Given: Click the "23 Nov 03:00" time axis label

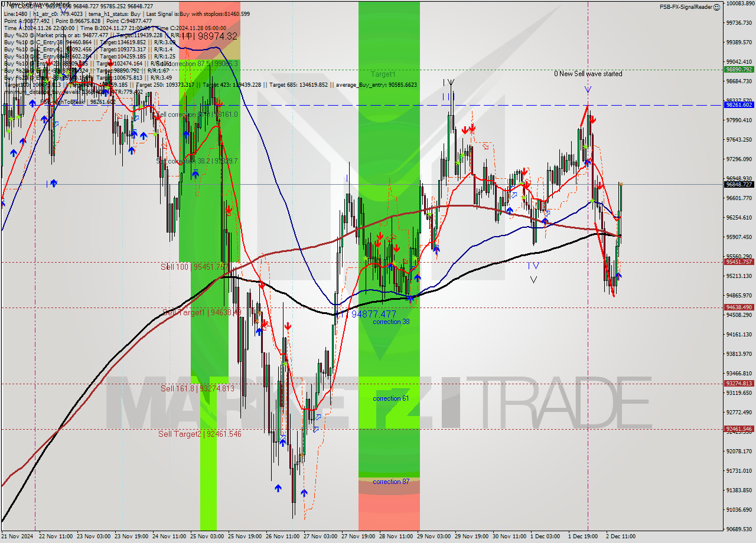Looking at the screenshot, I should pyautogui.click(x=94, y=537).
